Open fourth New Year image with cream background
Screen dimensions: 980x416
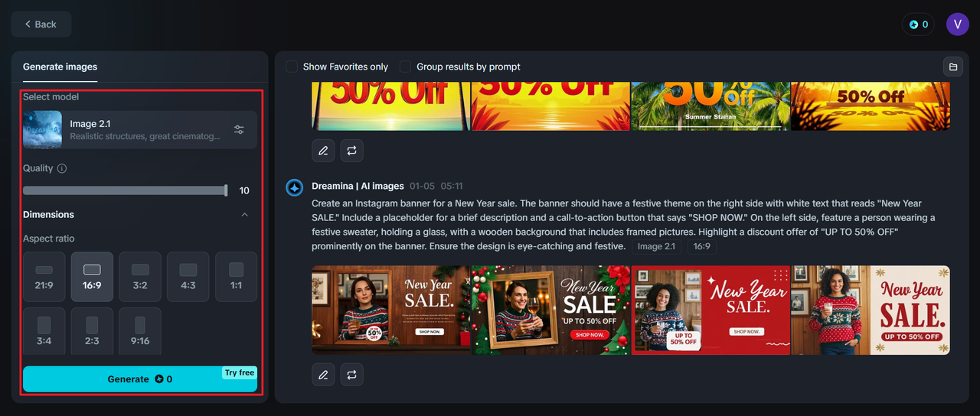coord(871,310)
